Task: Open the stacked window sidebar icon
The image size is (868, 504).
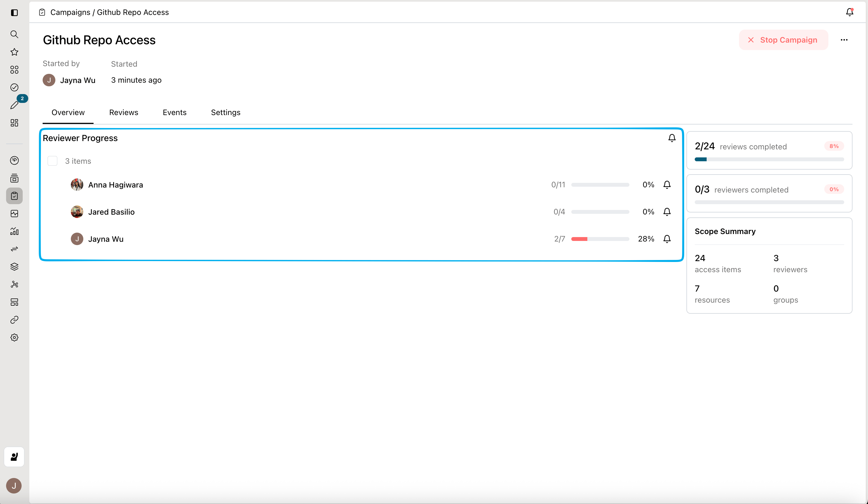Action: [14, 178]
